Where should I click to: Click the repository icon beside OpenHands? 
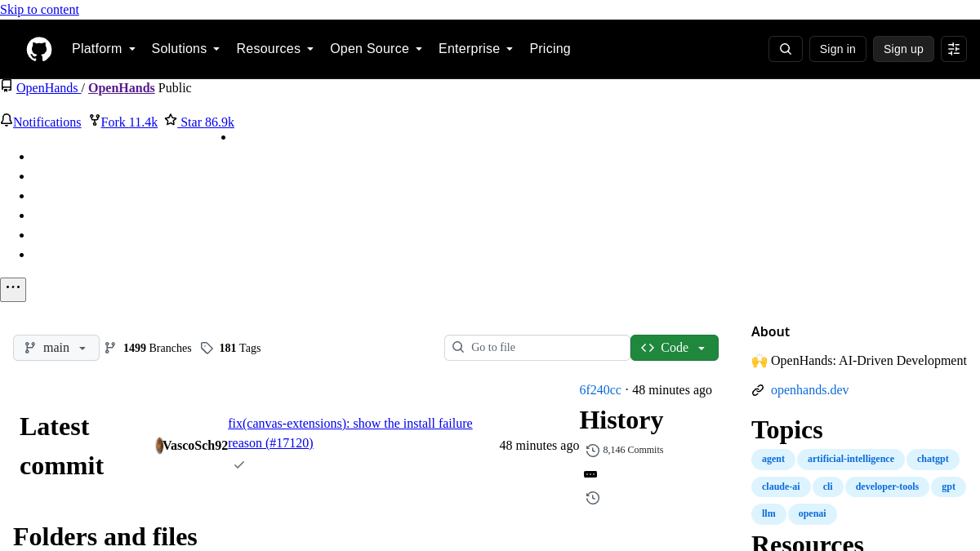pos(7,87)
